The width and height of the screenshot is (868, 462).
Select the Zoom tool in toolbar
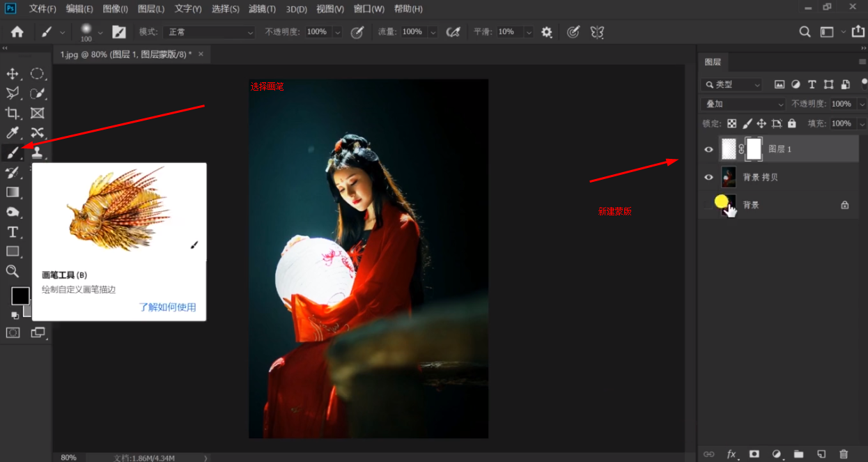coord(13,271)
